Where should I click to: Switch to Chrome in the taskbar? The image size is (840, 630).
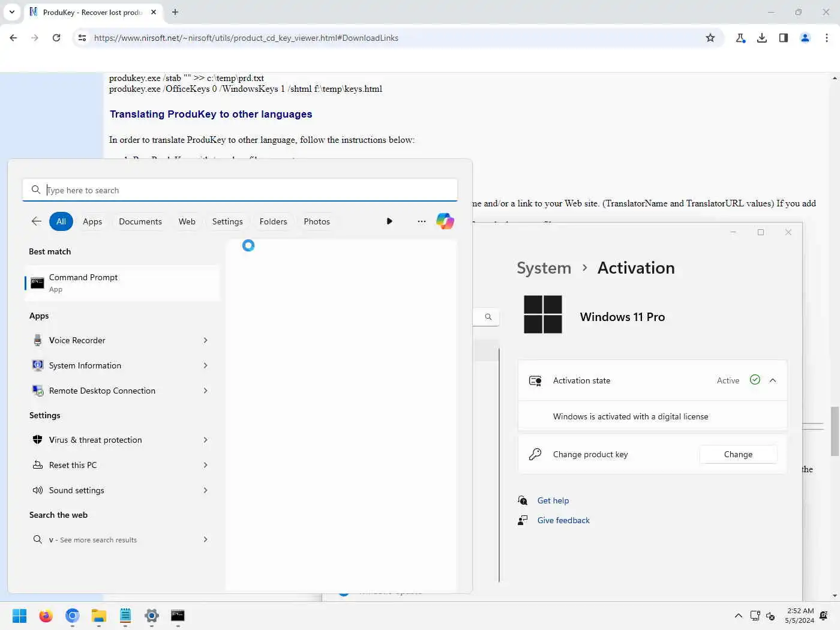point(73,616)
